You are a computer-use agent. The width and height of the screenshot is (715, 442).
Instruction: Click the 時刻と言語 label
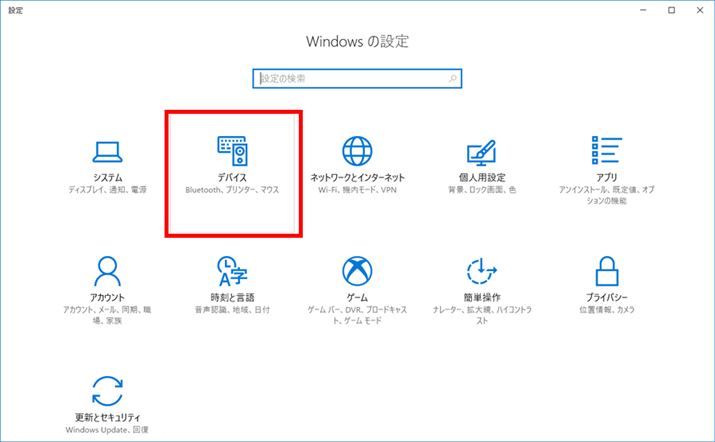(x=232, y=297)
